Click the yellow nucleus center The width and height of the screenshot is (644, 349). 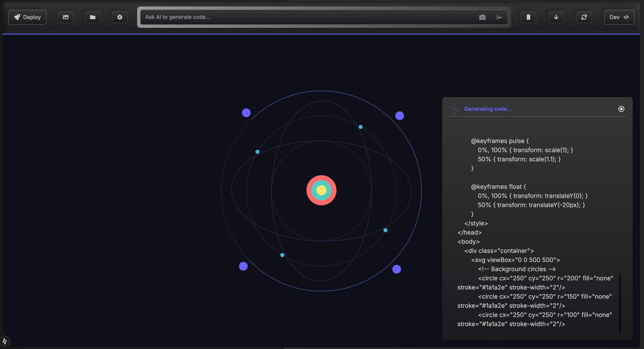(x=321, y=190)
